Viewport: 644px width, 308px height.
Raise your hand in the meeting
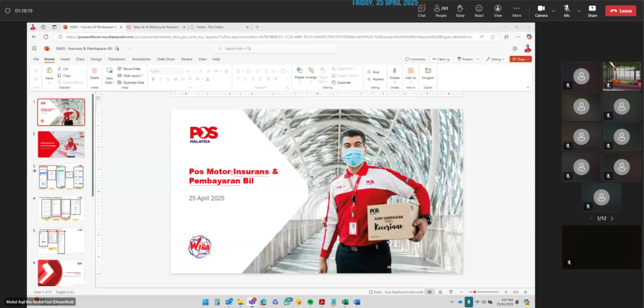(x=460, y=11)
